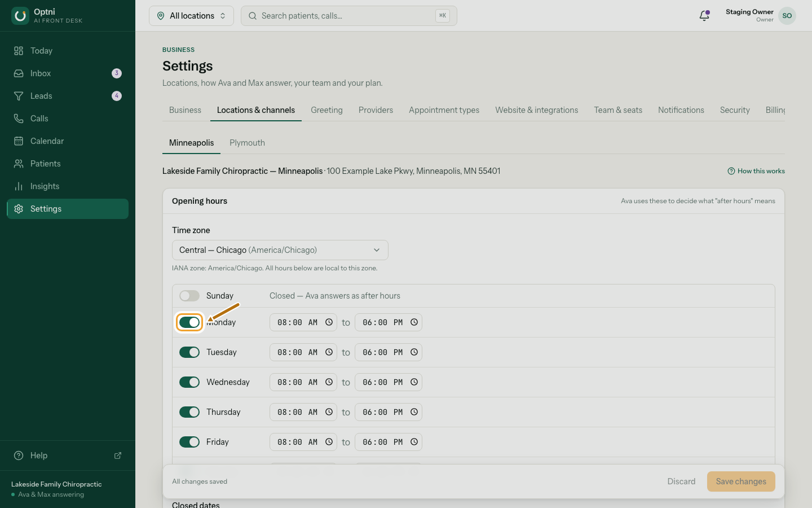Click the Help external link icon
The width and height of the screenshot is (812, 508).
point(118,456)
